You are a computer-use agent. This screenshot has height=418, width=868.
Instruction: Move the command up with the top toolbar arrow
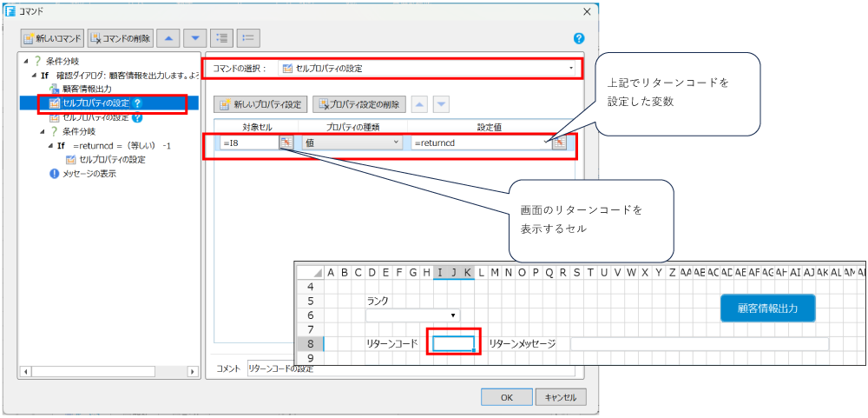168,38
